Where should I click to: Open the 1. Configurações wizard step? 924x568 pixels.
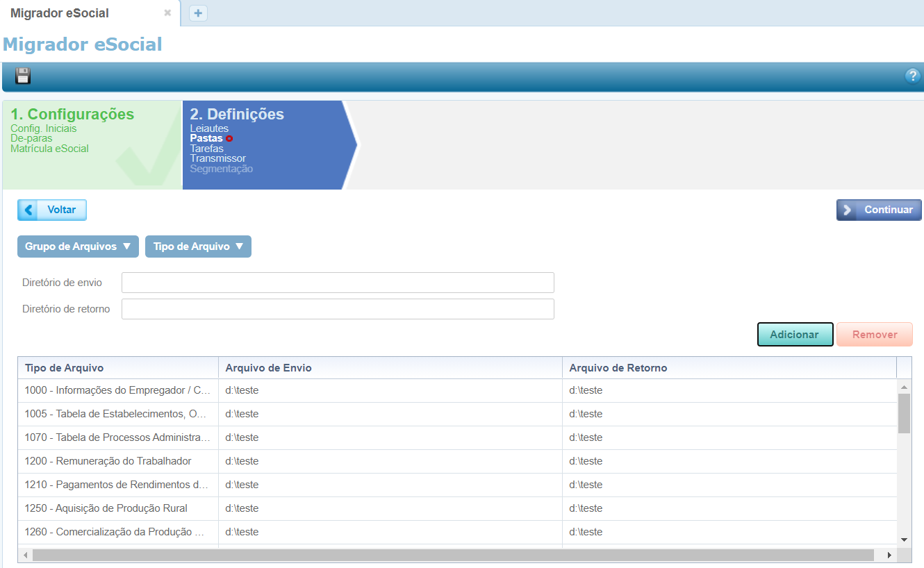click(x=72, y=115)
